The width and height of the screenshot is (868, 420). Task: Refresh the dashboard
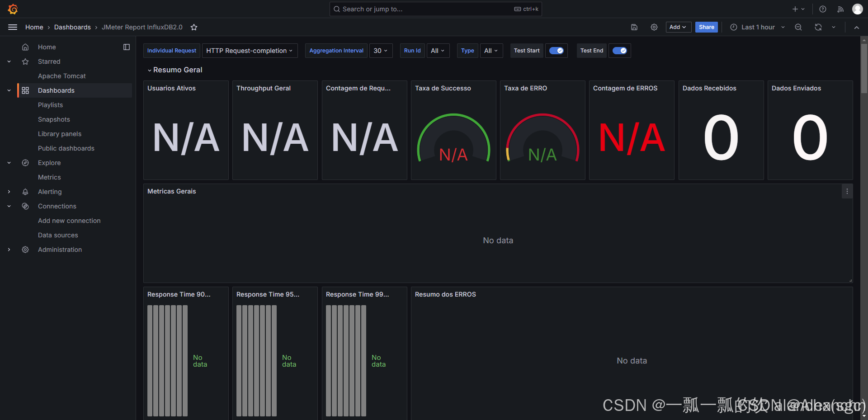(817, 27)
